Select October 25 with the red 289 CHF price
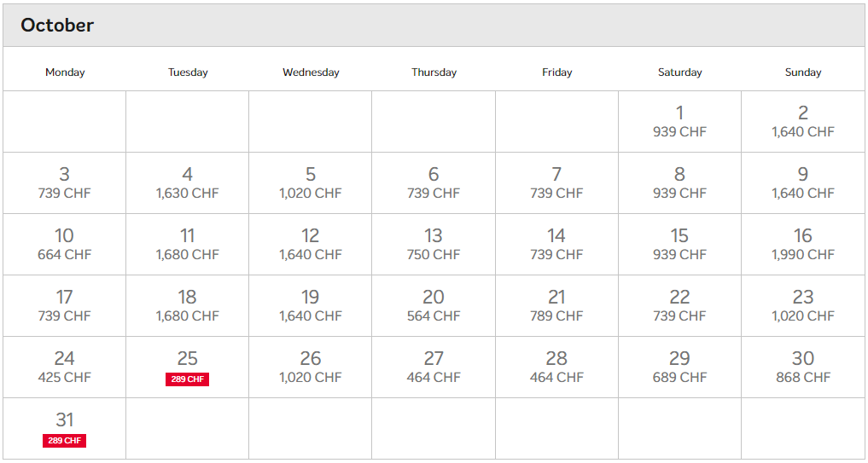This screenshot has height=463, width=868. [187, 367]
